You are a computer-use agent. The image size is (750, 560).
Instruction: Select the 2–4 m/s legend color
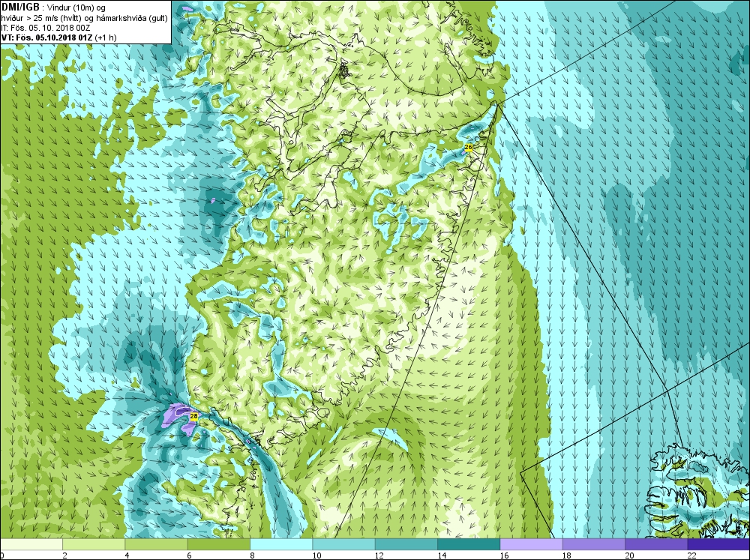[94, 544]
